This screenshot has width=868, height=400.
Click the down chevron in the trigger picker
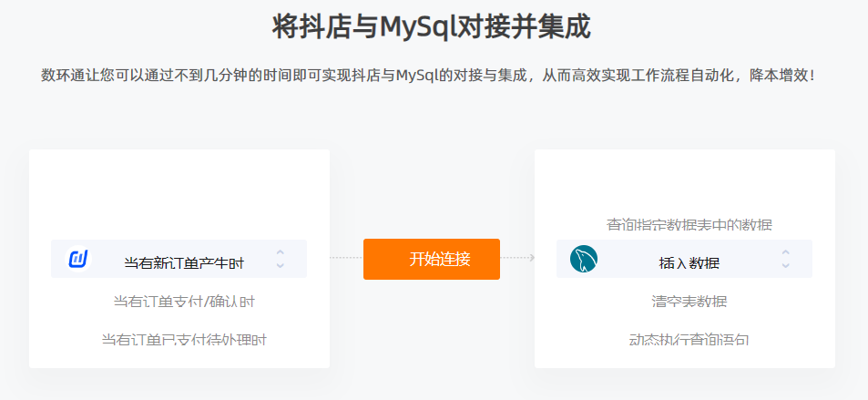[281, 265]
